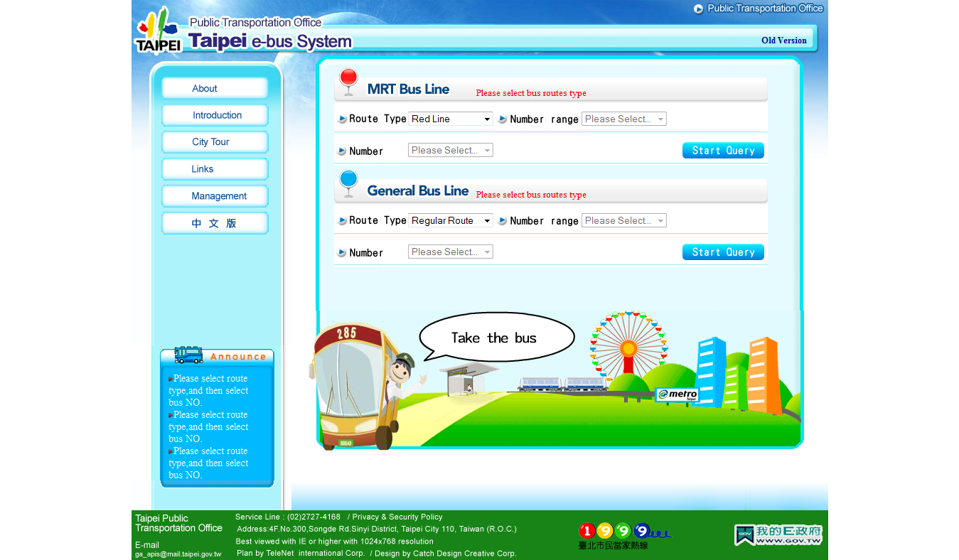Open the About menu item
959x560 pixels.
[x=215, y=88]
